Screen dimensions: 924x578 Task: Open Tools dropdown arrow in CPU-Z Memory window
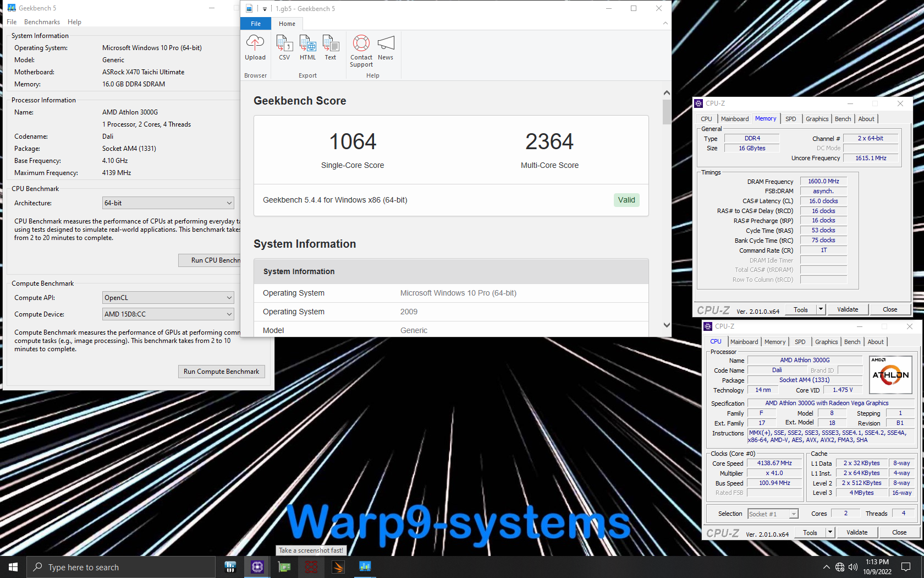(x=821, y=309)
